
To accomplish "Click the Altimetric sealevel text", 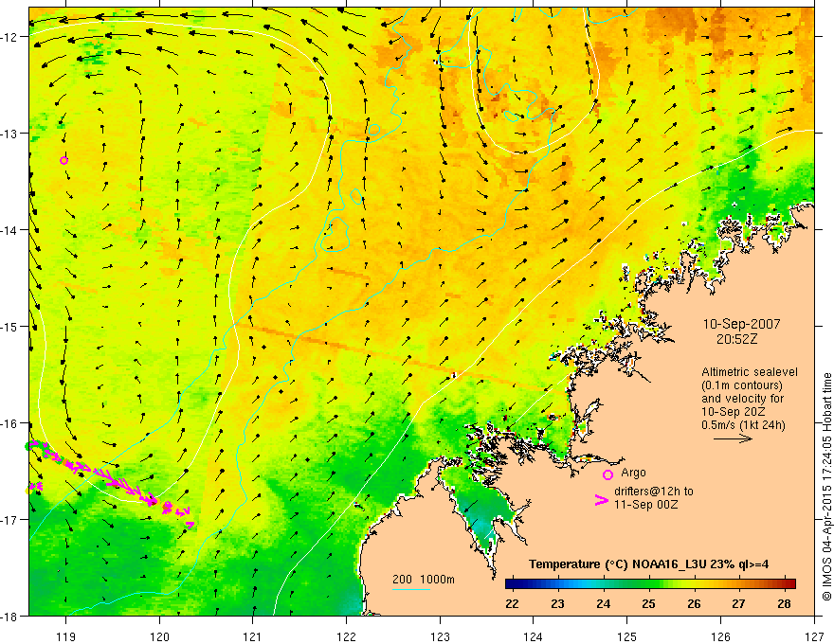I will 750,372.
